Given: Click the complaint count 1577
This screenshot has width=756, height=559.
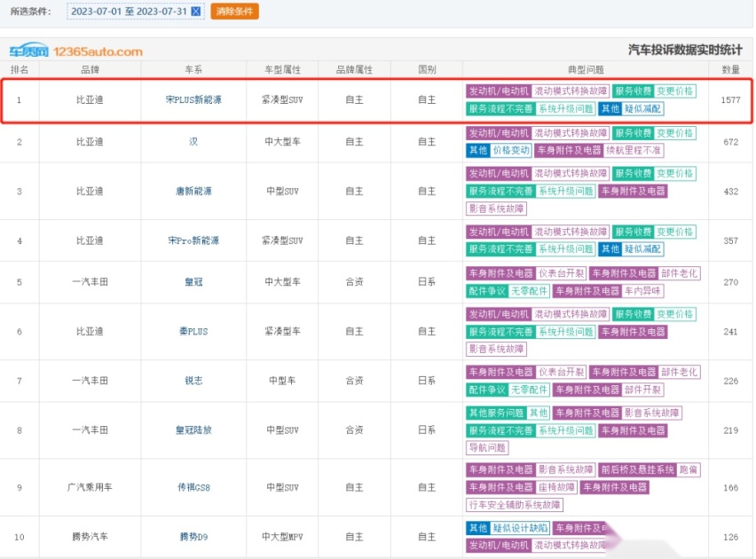Looking at the screenshot, I should [x=730, y=100].
